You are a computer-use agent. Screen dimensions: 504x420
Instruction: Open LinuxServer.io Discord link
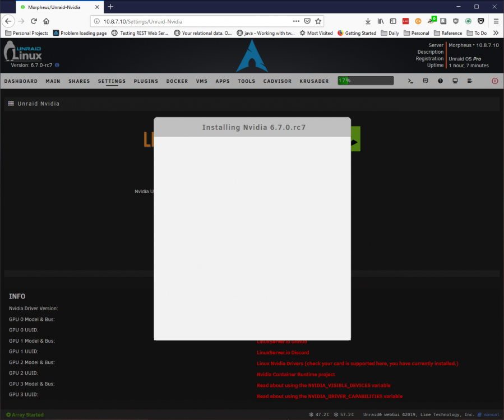[283, 353]
